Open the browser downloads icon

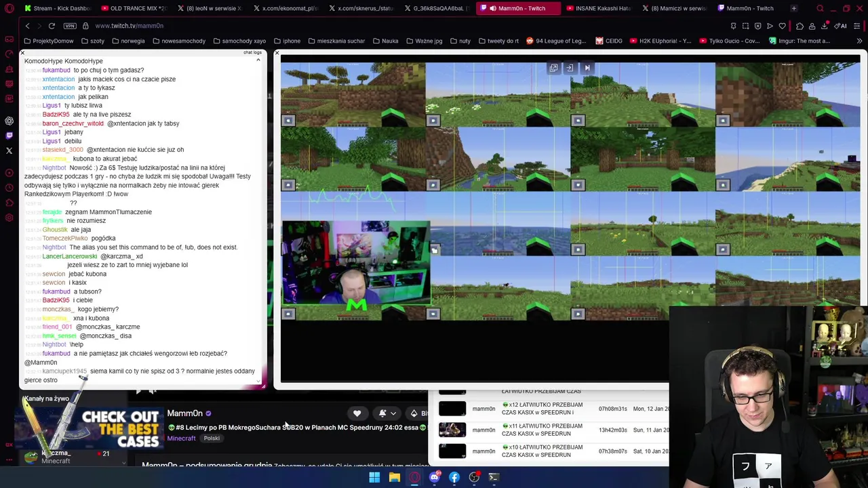824,26
